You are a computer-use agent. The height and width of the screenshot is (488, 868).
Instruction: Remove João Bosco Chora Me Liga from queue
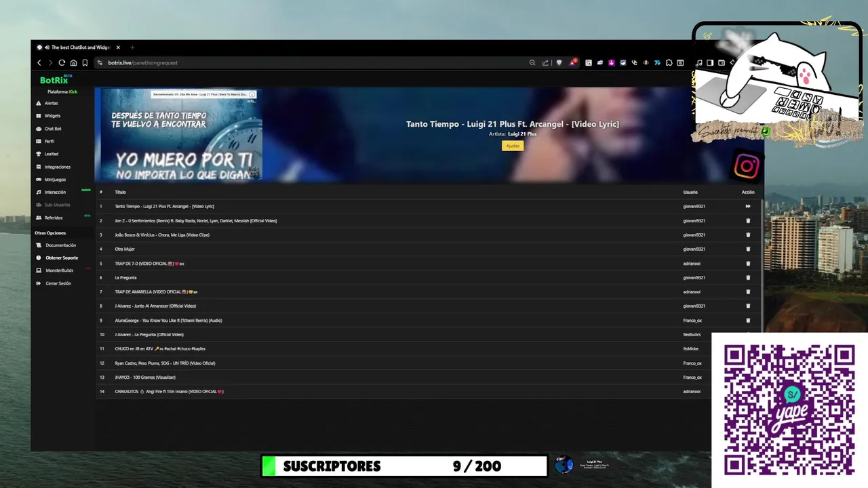(x=748, y=235)
